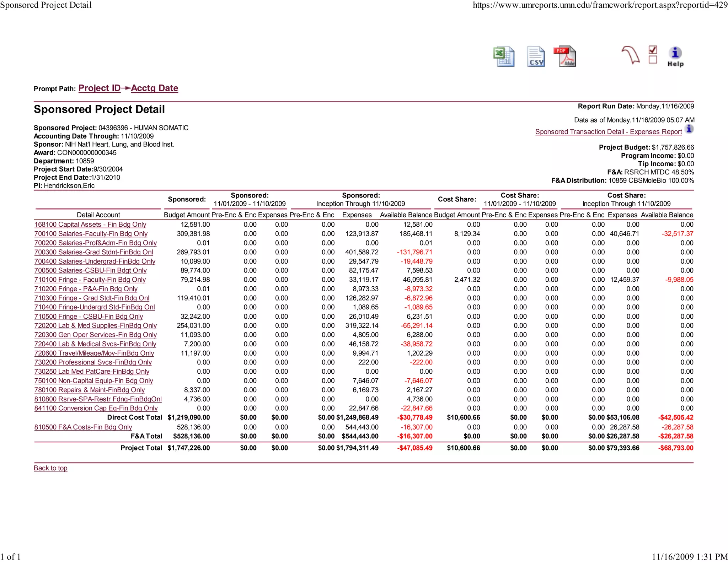Open the Project ID prompt path
The height and width of the screenshot is (562, 728).
coord(100,88)
